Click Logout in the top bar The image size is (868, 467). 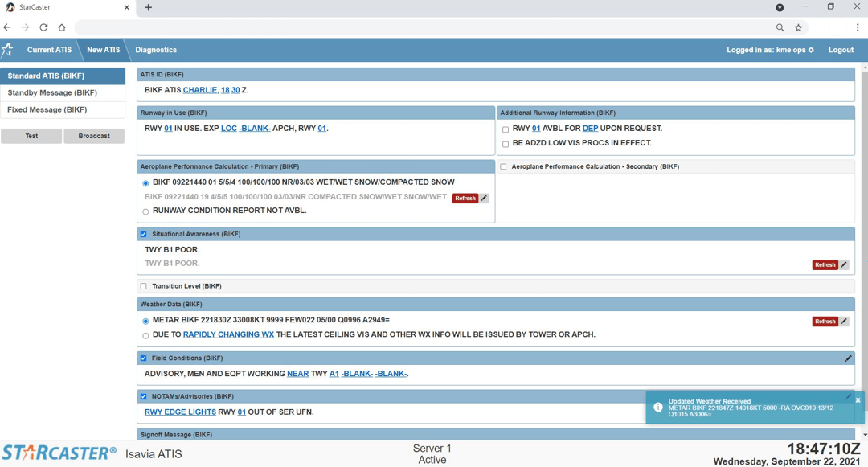click(x=841, y=50)
